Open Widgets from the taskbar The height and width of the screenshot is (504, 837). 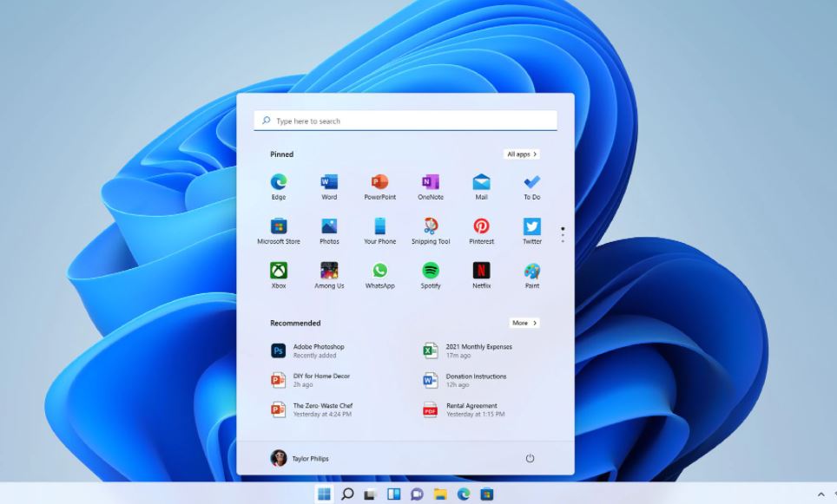tap(393, 494)
